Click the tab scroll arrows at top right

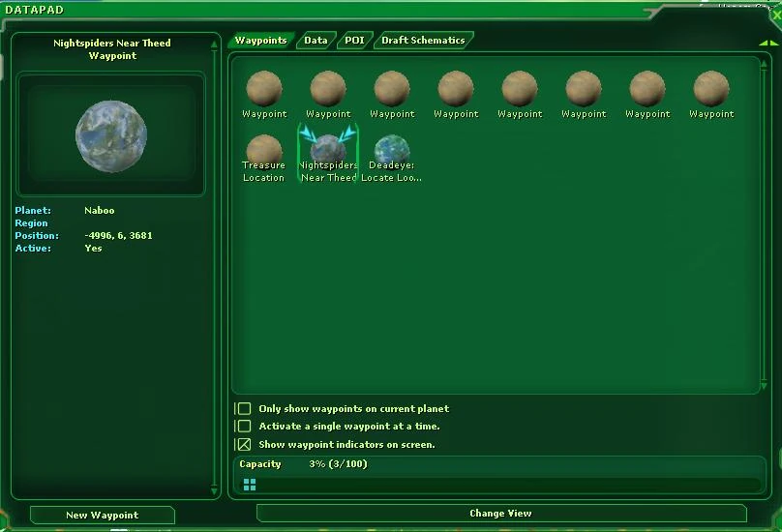pyautogui.click(x=768, y=43)
